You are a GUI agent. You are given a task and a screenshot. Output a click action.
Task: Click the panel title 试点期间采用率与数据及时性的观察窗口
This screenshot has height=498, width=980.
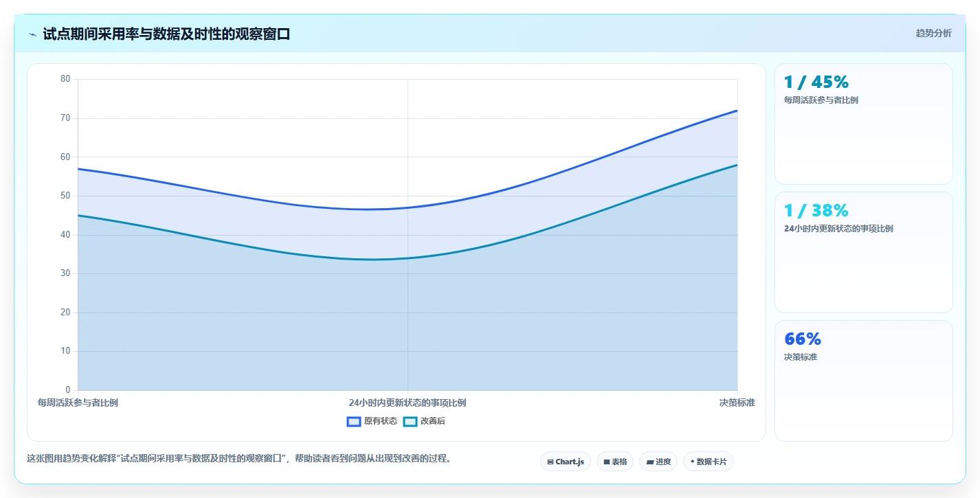tap(166, 34)
